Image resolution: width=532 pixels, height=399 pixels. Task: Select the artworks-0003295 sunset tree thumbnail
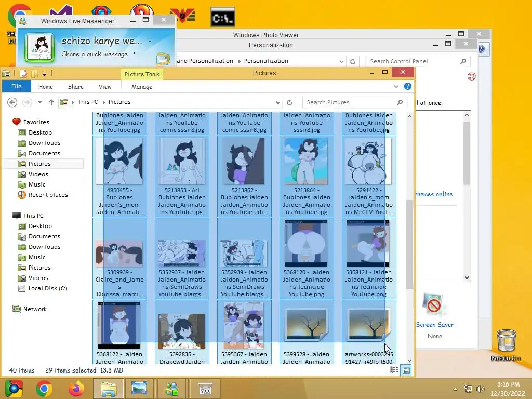(x=369, y=325)
